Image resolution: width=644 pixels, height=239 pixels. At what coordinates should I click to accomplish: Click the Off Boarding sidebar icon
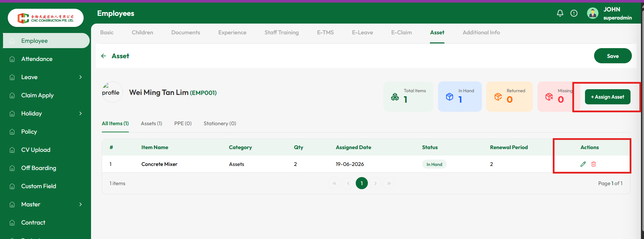(x=12, y=168)
